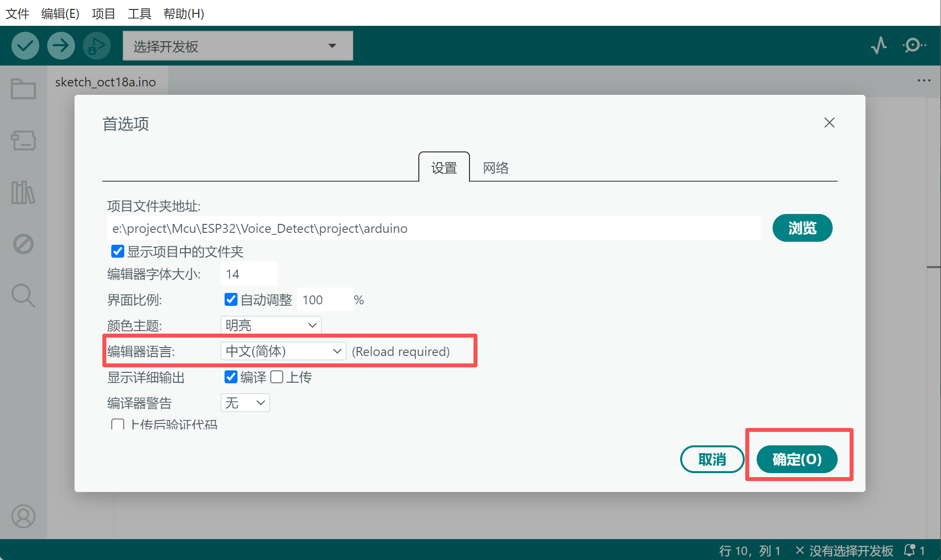The image size is (941, 560).
Task: Click the Debug sidebar icon
Action: (x=23, y=244)
